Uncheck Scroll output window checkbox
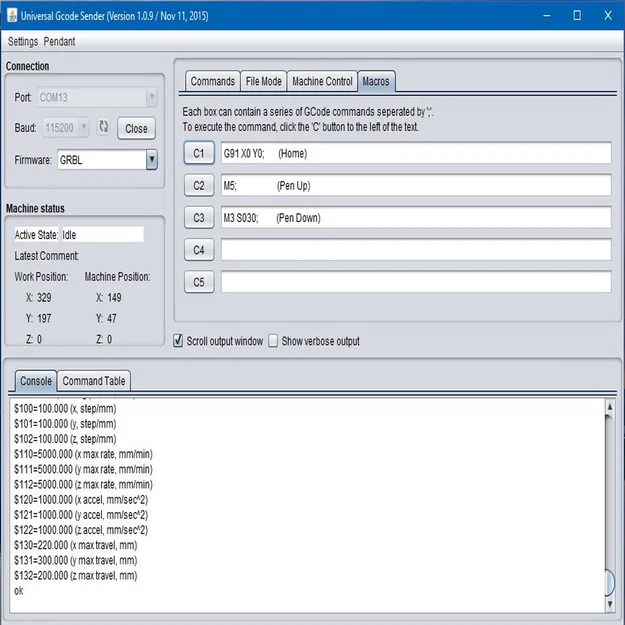Screen dimensions: 625x625 pos(178,341)
